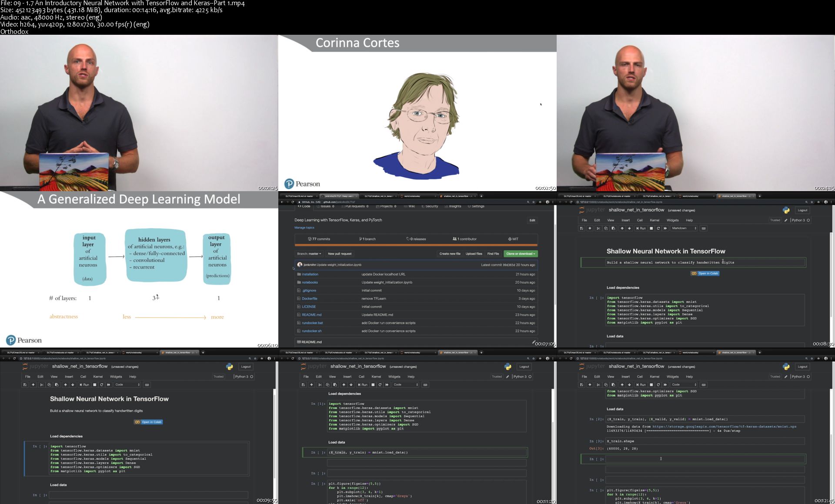The image size is (835, 504).
Task: Open Code cell-type dropdown in 00:11:20 frame
Action: (x=405, y=385)
